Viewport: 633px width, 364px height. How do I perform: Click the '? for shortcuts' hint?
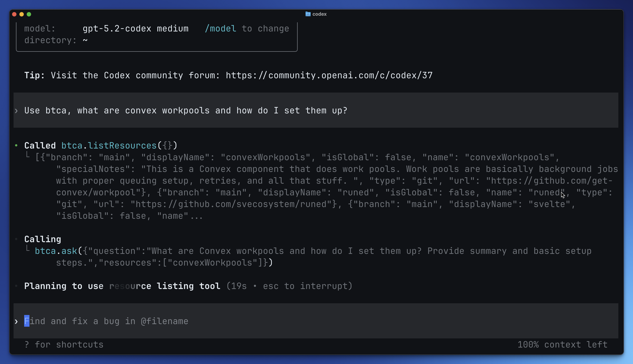click(x=64, y=345)
